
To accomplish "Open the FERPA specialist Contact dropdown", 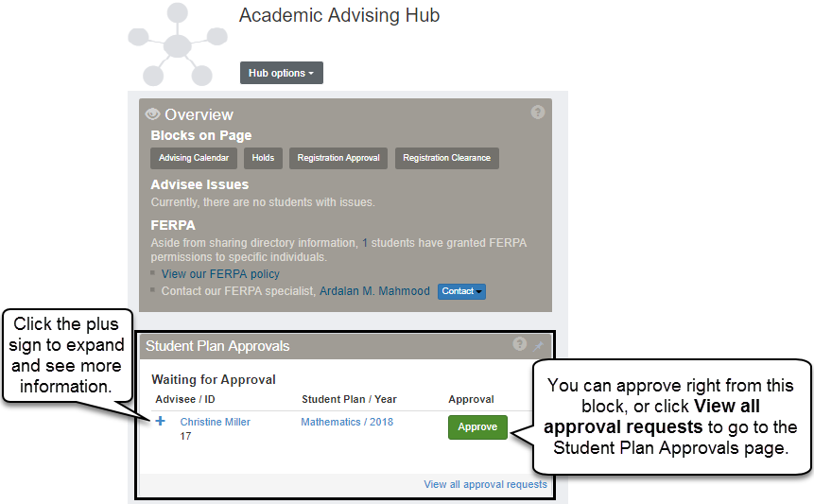I will [461, 291].
